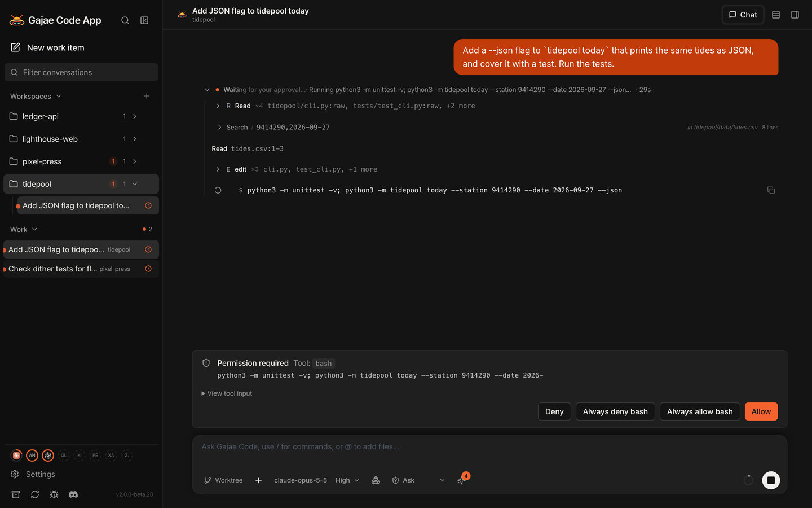
Task: Open 'Check dither tests' pixel-press work item
Action: [81, 269]
